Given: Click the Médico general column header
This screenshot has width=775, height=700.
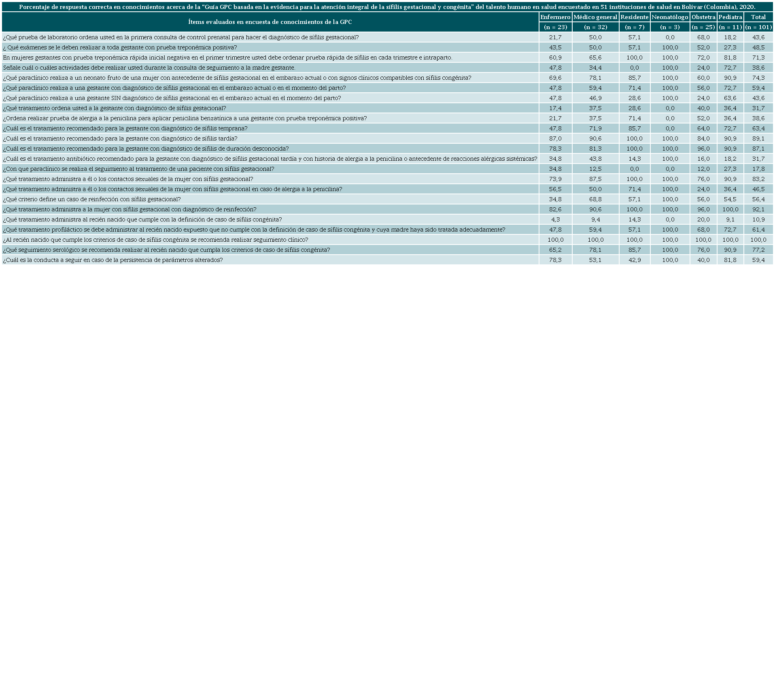Looking at the screenshot, I should [595, 17].
